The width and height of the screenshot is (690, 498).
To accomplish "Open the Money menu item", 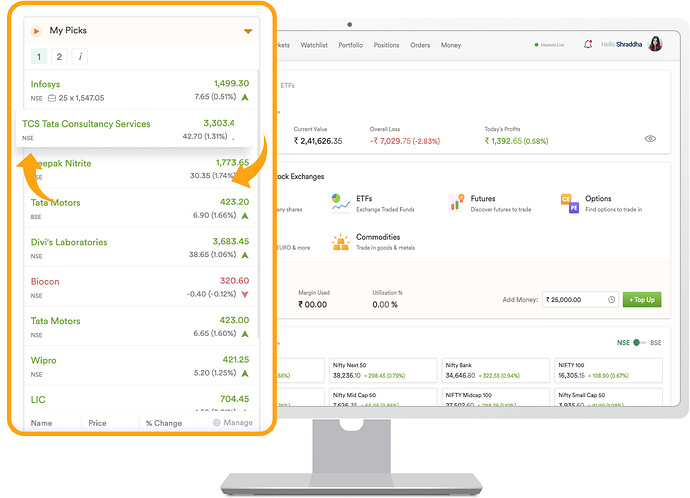I will (x=451, y=45).
